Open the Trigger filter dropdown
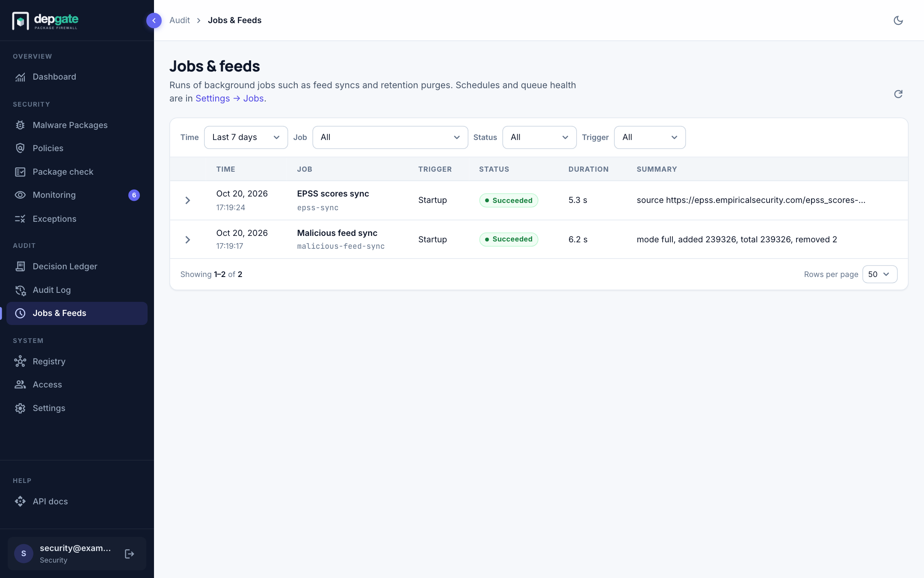This screenshot has height=578, width=924. (x=650, y=137)
